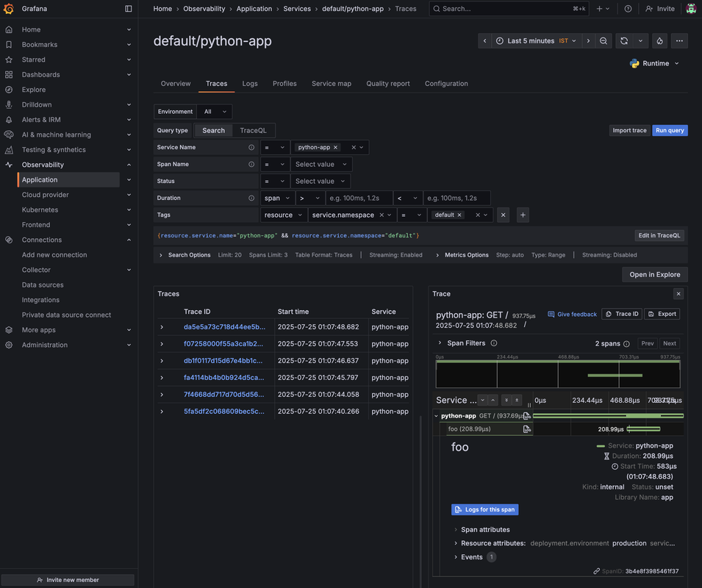Click the refresh dashboard icon
The image size is (702, 588).
click(624, 40)
